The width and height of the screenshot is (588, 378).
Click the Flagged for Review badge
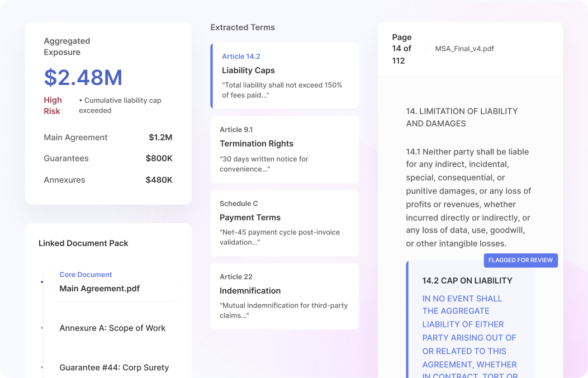tap(520, 260)
